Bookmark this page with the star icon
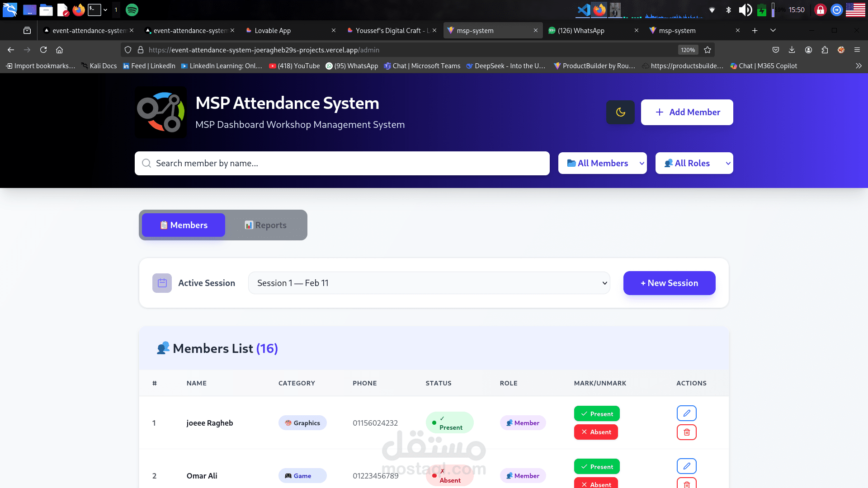Image resolution: width=868 pixels, height=488 pixels. (708, 50)
